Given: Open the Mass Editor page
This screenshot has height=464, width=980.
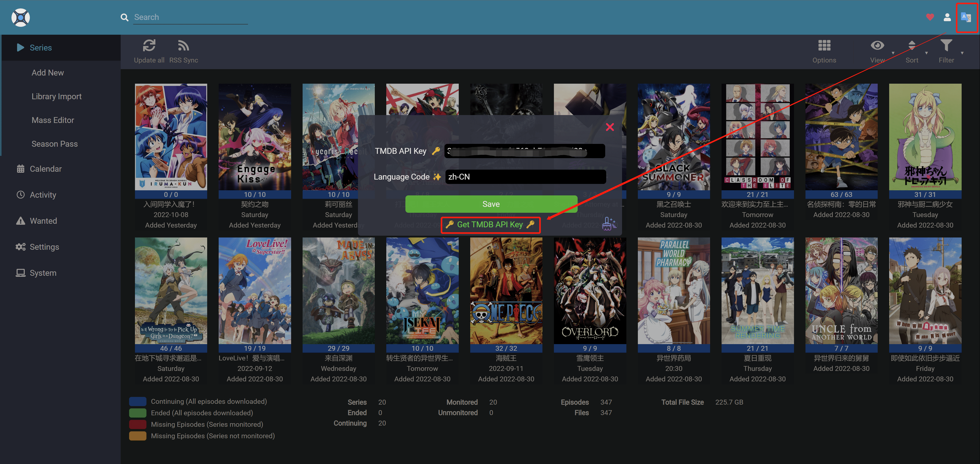Looking at the screenshot, I should tap(53, 120).
